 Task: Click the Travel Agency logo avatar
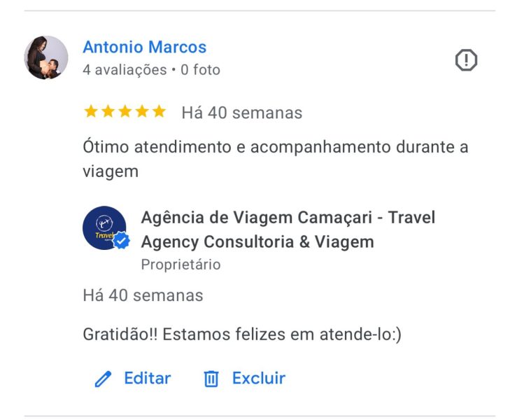pos(104,228)
